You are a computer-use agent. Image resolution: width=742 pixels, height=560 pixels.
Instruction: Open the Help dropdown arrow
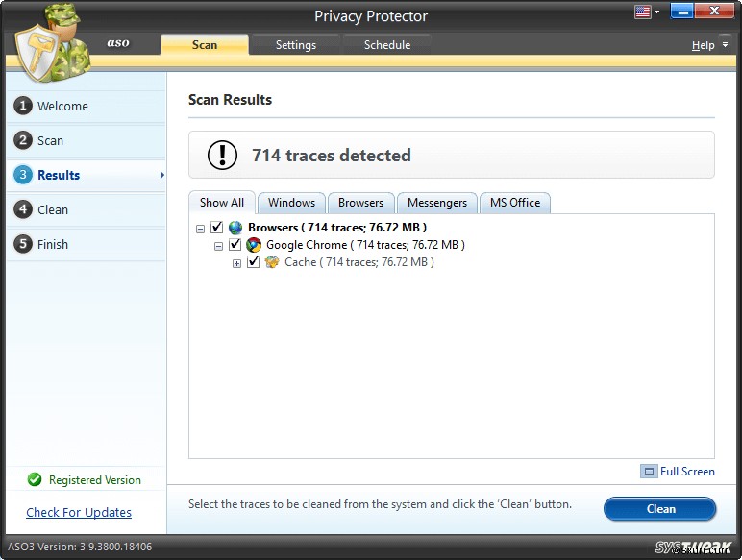tap(725, 45)
